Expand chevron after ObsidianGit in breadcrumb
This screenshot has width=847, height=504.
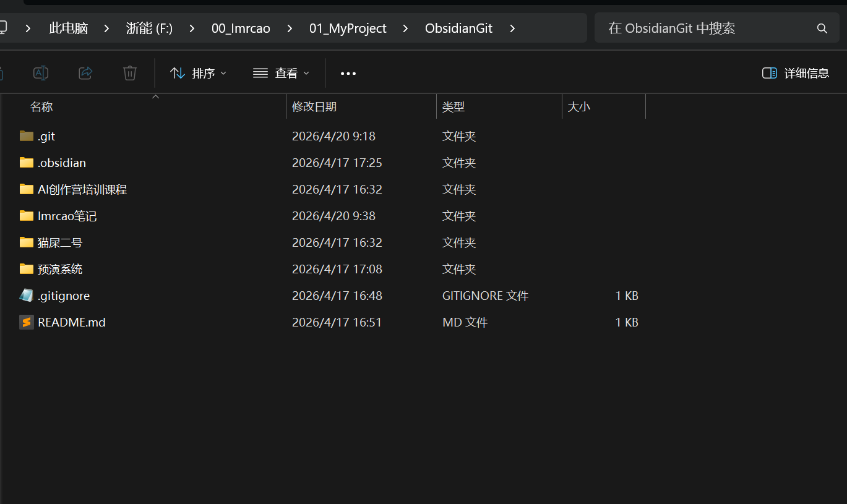point(512,28)
